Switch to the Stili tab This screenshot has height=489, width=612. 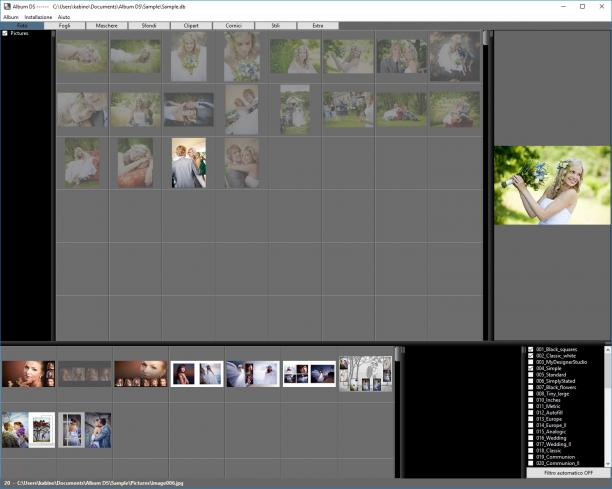(x=276, y=26)
